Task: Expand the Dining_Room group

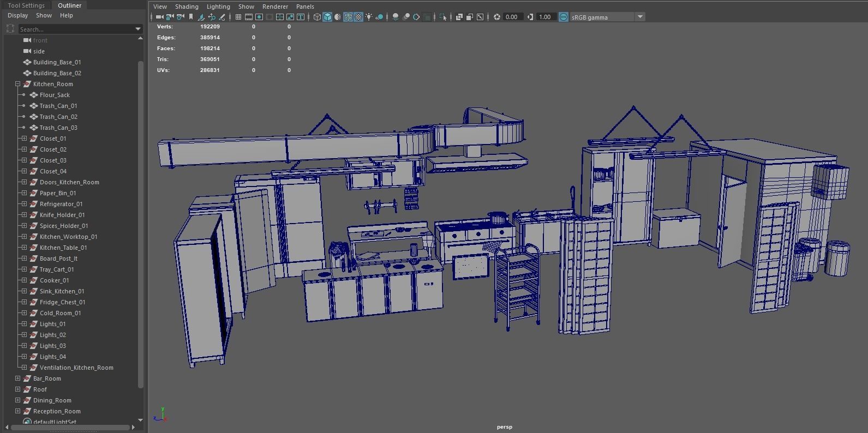Action: [x=17, y=400]
